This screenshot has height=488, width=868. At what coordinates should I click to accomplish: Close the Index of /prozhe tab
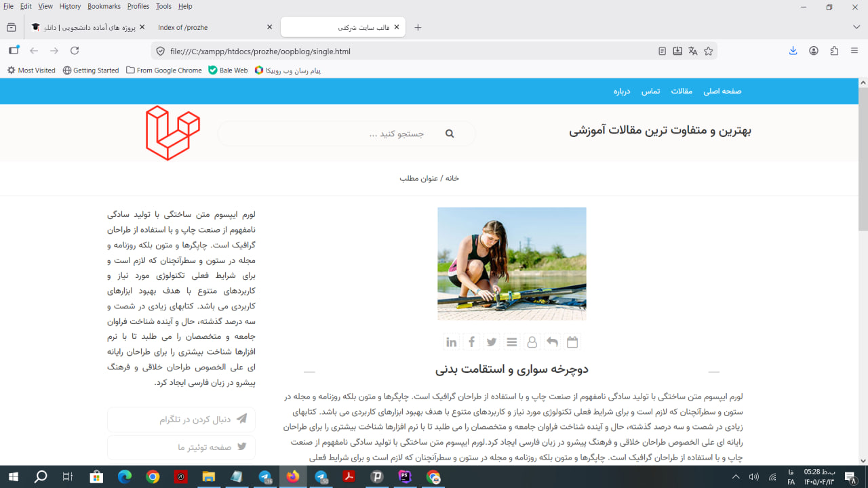(269, 27)
